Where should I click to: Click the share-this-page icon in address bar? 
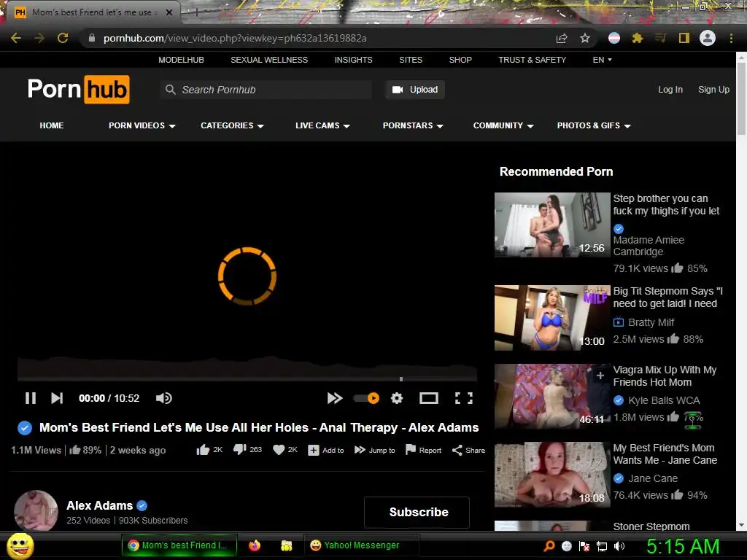coord(562,38)
